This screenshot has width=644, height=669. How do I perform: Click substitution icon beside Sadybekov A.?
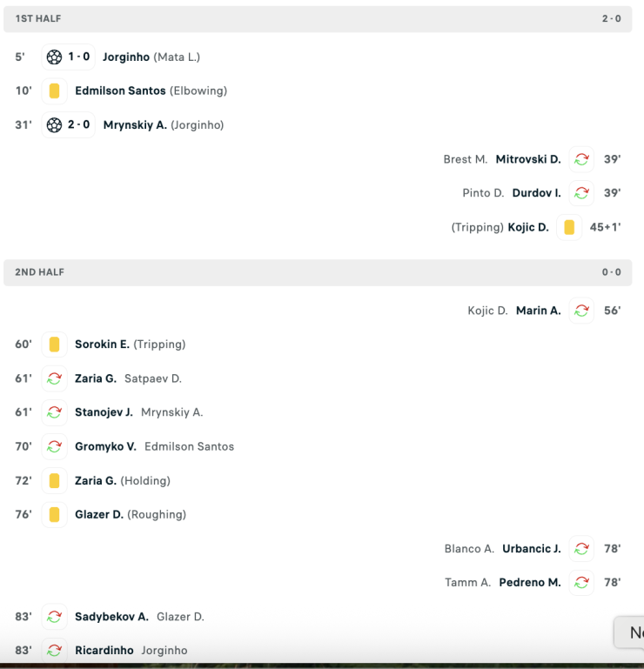coord(54,617)
